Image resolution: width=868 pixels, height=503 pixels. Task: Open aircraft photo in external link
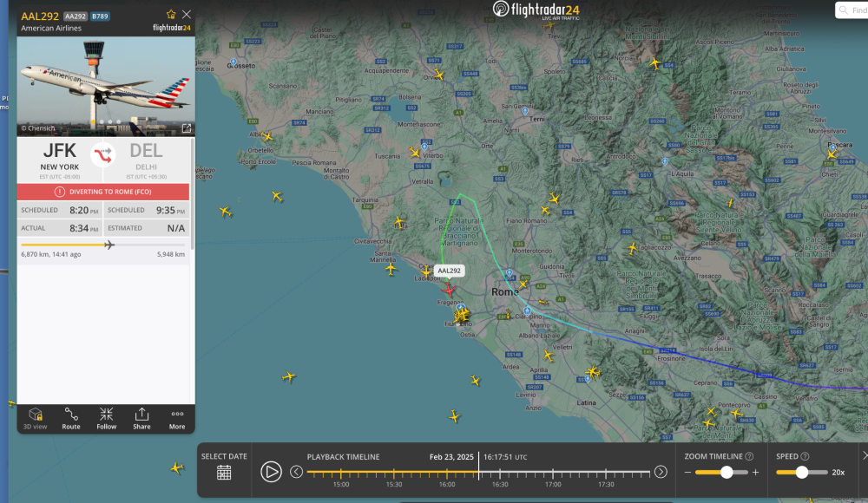point(186,128)
